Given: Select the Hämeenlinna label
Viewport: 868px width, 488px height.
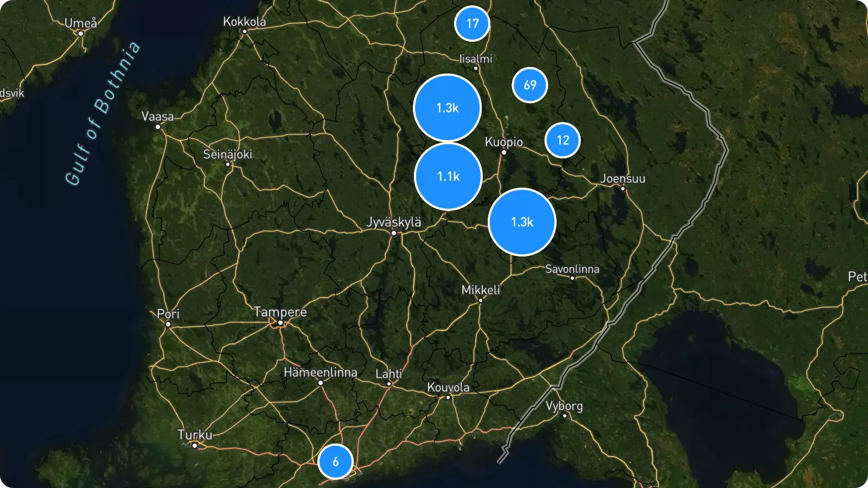Looking at the screenshot, I should 321,373.
